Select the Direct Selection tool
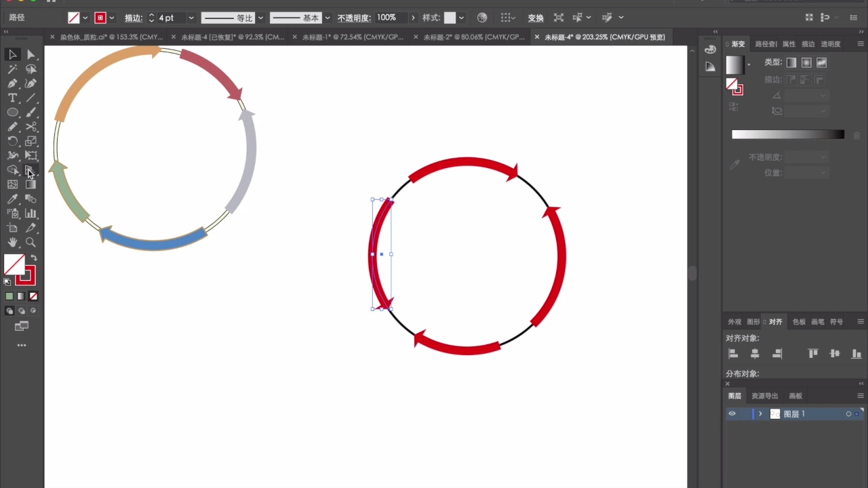Image resolution: width=868 pixels, height=488 pixels. 31,55
